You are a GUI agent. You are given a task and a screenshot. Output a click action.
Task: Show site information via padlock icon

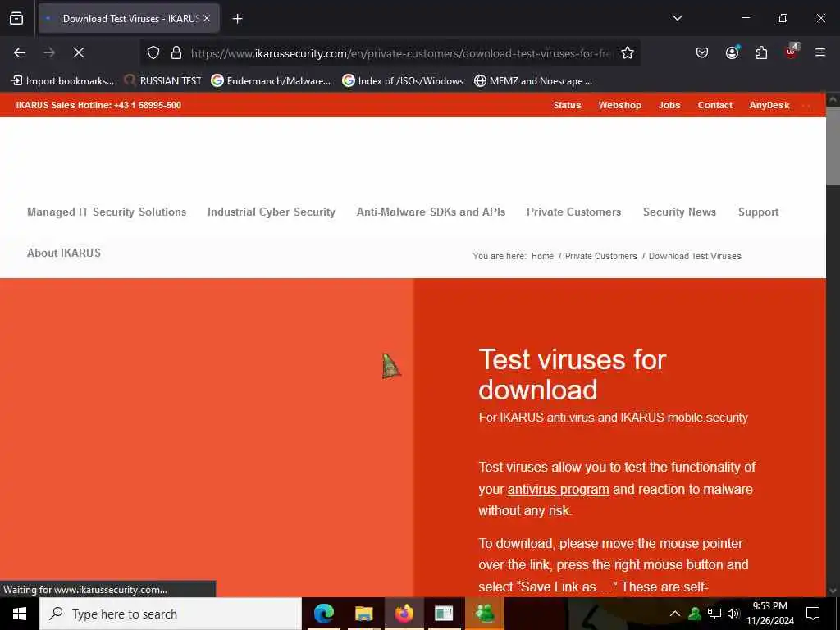pos(176,53)
